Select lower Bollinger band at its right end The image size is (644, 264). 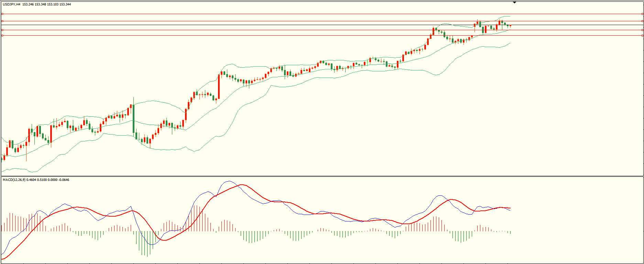(510, 43)
